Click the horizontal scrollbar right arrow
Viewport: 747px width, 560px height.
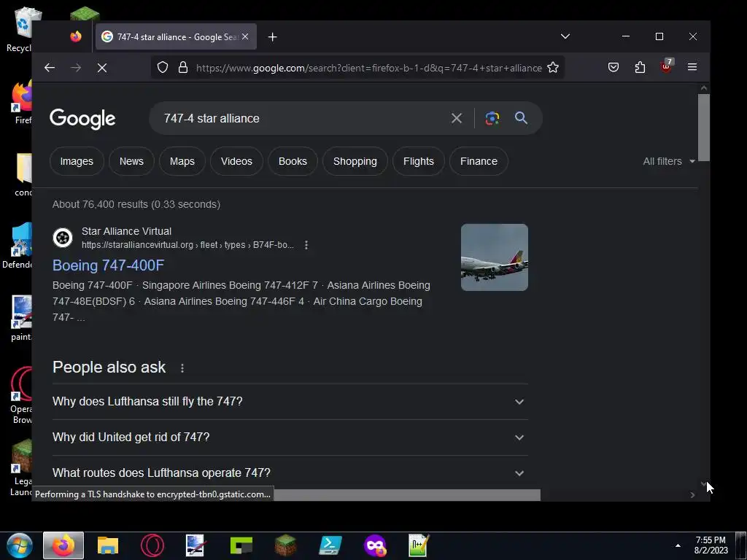[692, 495]
